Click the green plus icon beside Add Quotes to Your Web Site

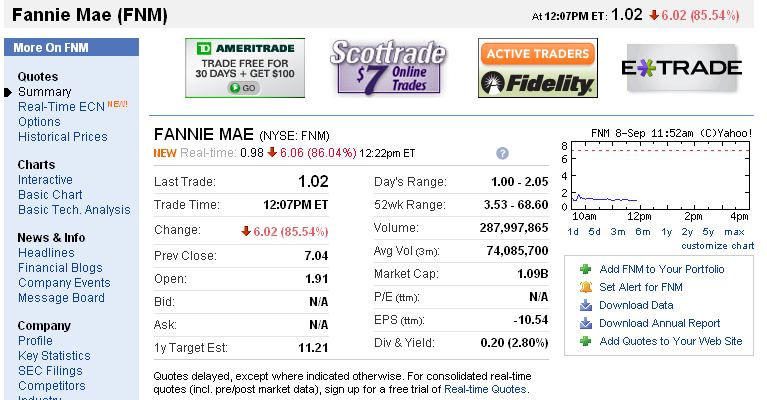pyautogui.click(x=586, y=341)
